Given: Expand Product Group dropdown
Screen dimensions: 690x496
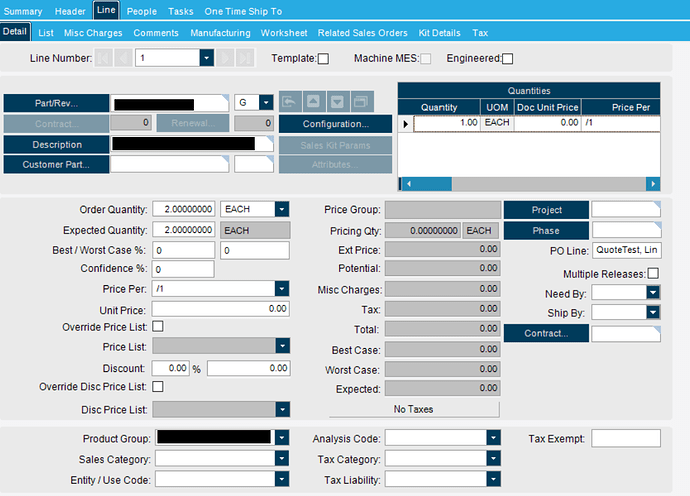Looking at the screenshot, I should [282, 438].
